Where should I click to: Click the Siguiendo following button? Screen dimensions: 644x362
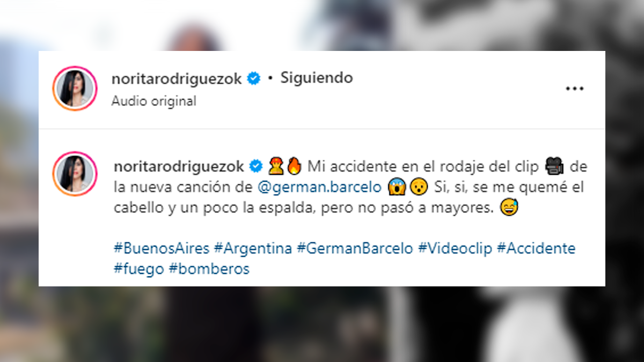[x=317, y=78]
